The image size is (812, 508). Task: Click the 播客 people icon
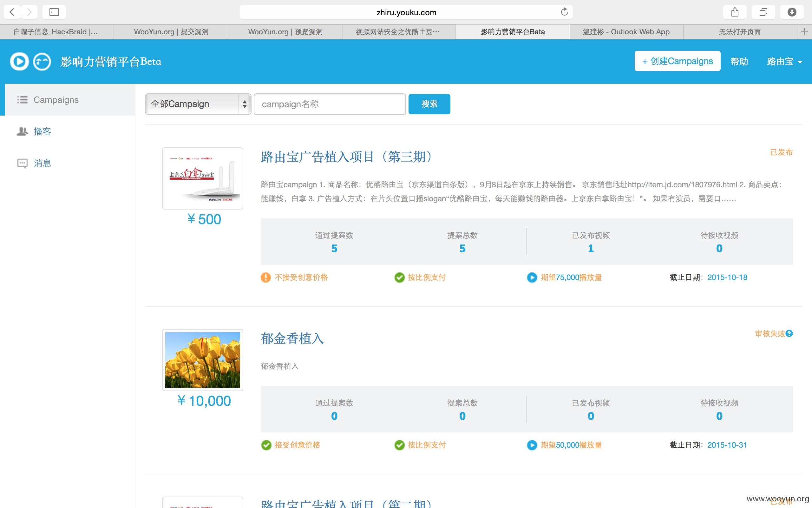[x=22, y=131]
